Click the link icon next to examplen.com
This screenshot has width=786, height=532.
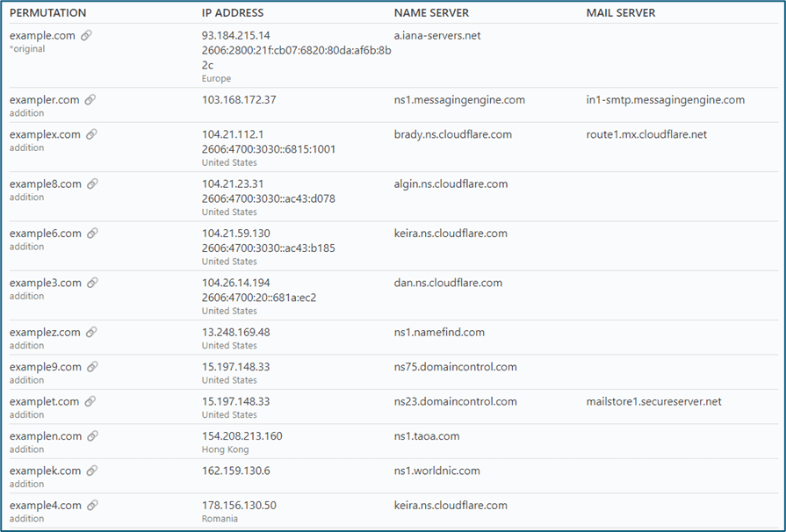[92, 436]
